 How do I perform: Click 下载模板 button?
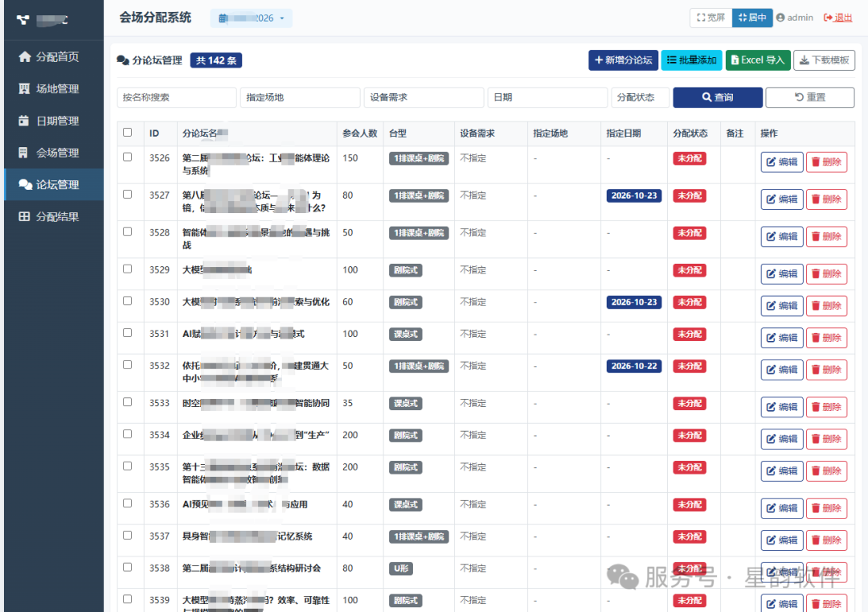pos(825,60)
